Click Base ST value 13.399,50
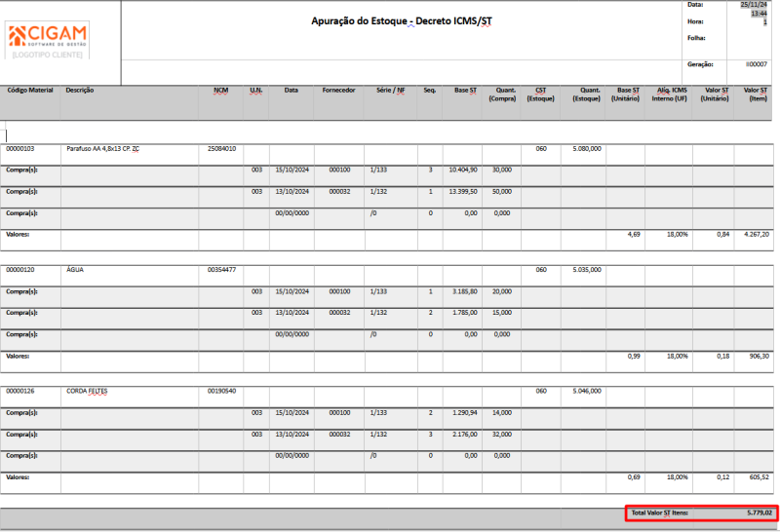This screenshot has height=532, width=780. (x=463, y=191)
